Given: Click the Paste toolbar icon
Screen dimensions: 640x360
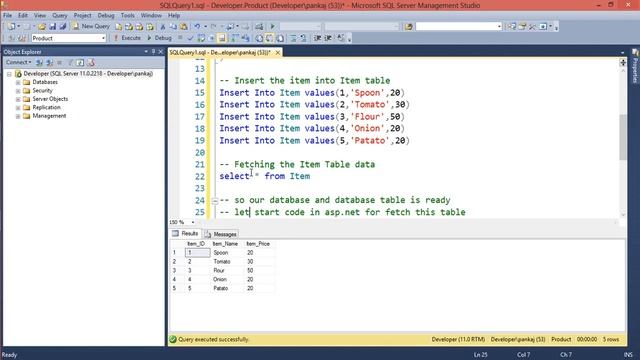Looking at the screenshot, I should [184, 27].
